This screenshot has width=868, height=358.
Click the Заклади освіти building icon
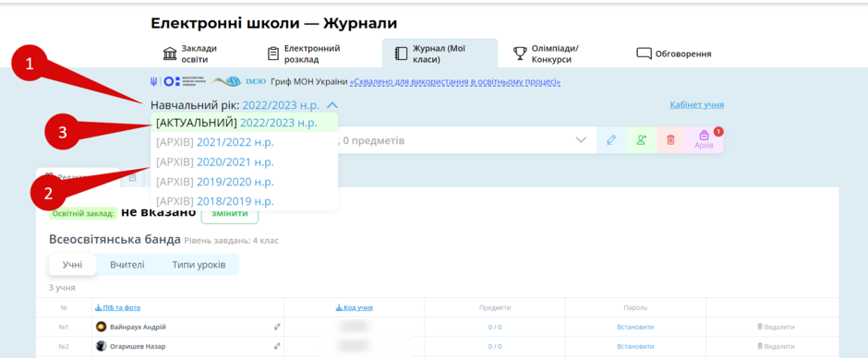169,54
